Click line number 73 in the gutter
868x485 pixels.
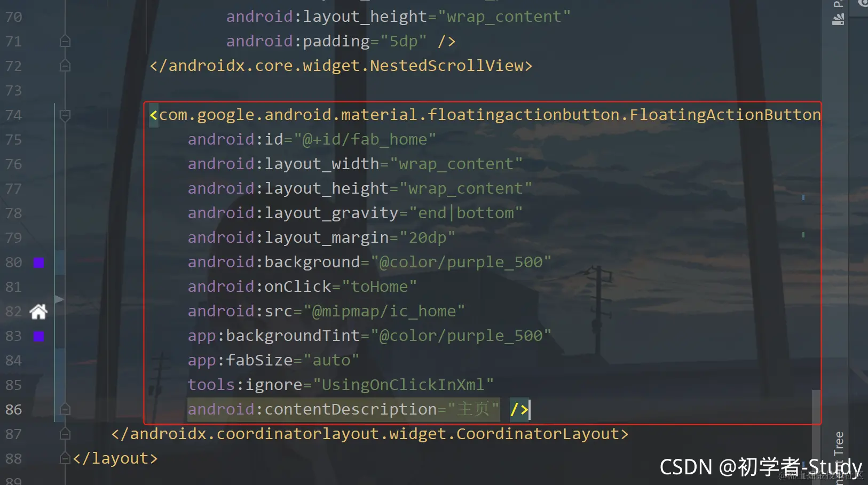pyautogui.click(x=14, y=91)
